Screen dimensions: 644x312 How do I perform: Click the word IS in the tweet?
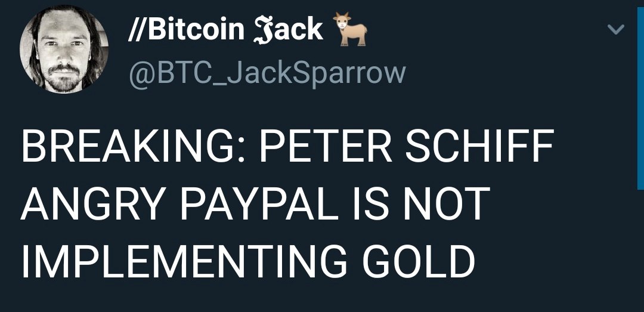(x=370, y=204)
